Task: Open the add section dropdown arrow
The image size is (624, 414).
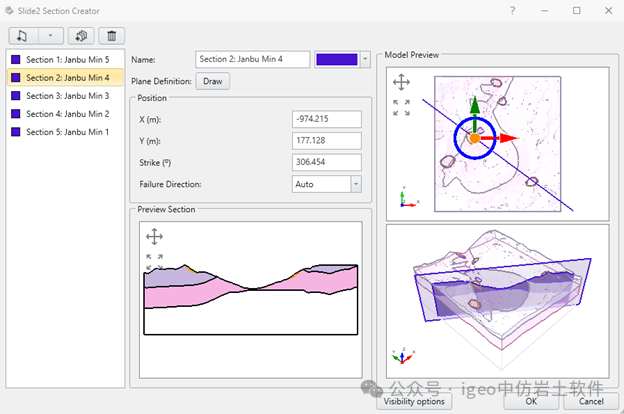Action: tap(51, 36)
